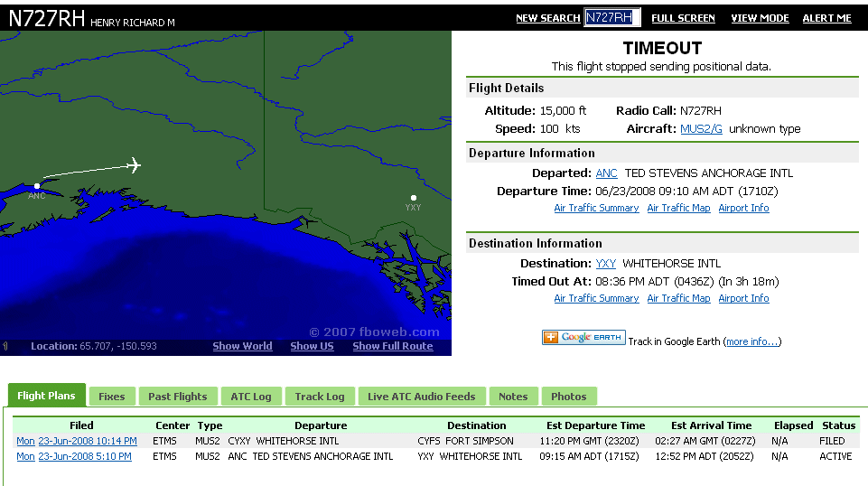
Task: Click ALERT ME in the header
Action: pyautogui.click(x=826, y=18)
